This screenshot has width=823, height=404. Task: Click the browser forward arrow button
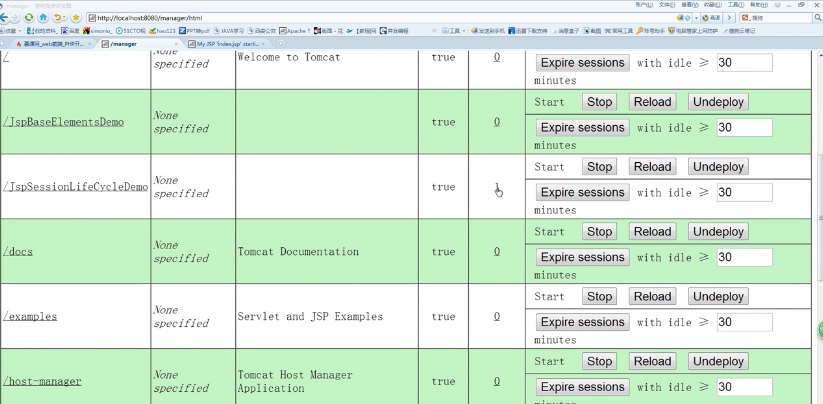click(x=15, y=17)
